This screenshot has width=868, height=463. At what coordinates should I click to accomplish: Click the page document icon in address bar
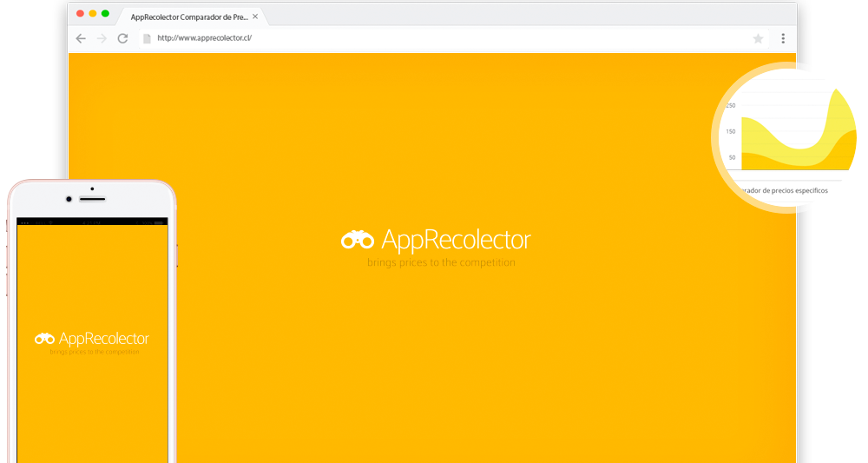click(147, 38)
